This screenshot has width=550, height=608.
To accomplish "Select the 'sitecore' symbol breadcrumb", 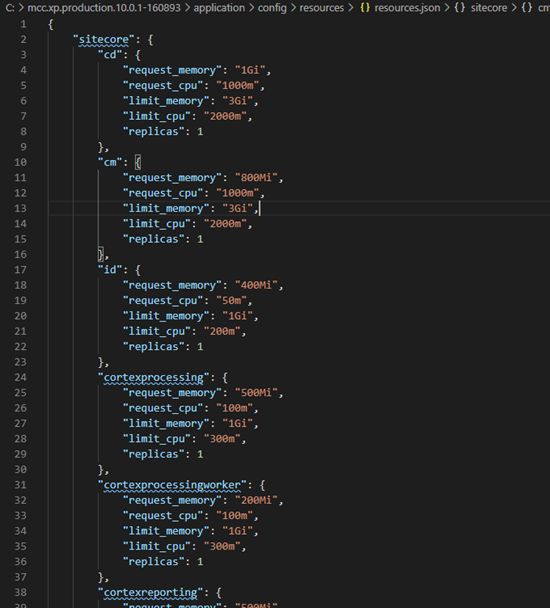I will point(489,8).
